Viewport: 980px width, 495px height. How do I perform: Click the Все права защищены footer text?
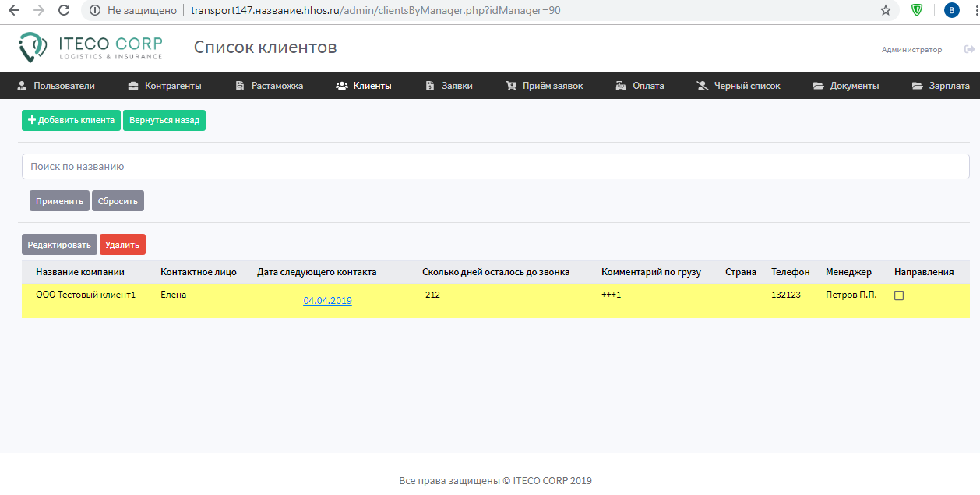(x=495, y=481)
